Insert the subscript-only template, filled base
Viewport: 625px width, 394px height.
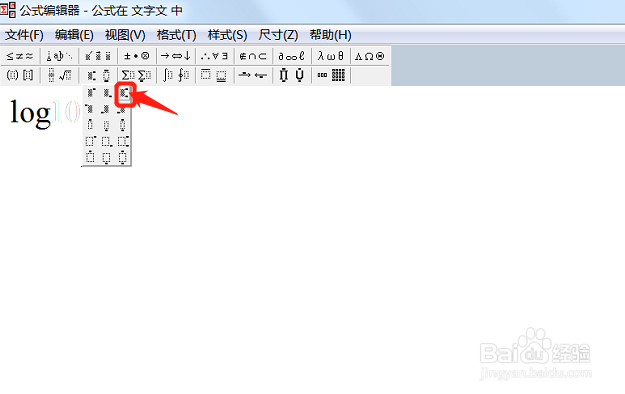tap(106, 93)
